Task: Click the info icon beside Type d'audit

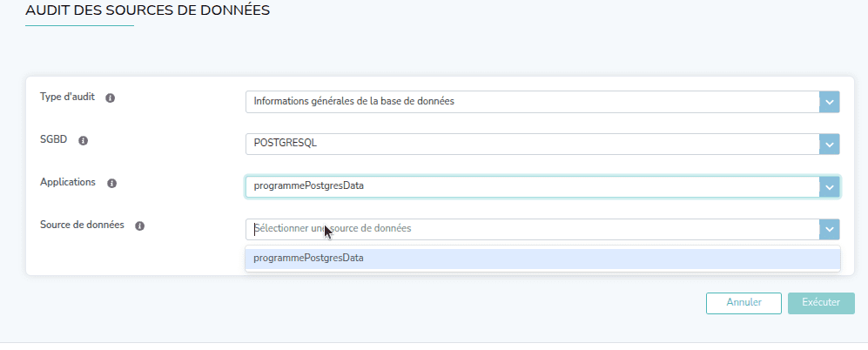Action: [x=111, y=98]
